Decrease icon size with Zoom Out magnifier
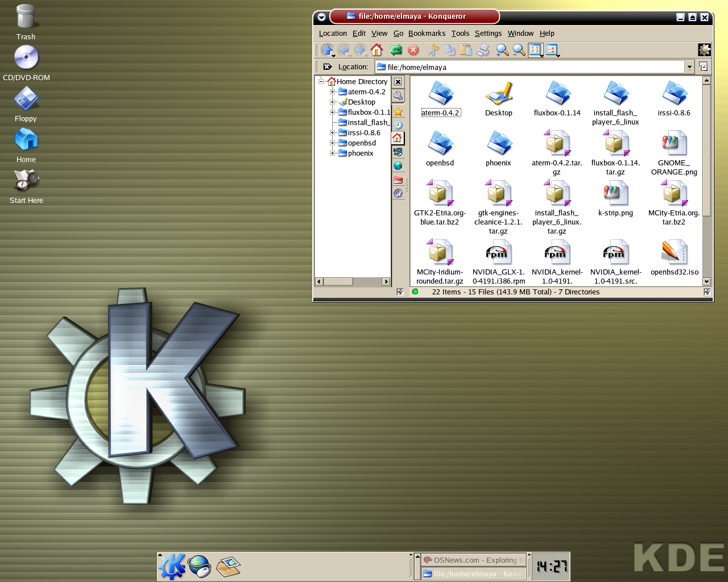This screenshot has height=582, width=728. point(519,50)
